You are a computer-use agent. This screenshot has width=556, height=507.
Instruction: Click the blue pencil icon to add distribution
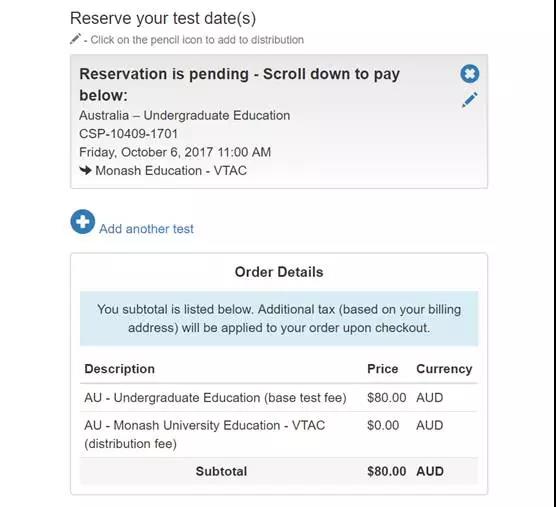[x=470, y=100]
